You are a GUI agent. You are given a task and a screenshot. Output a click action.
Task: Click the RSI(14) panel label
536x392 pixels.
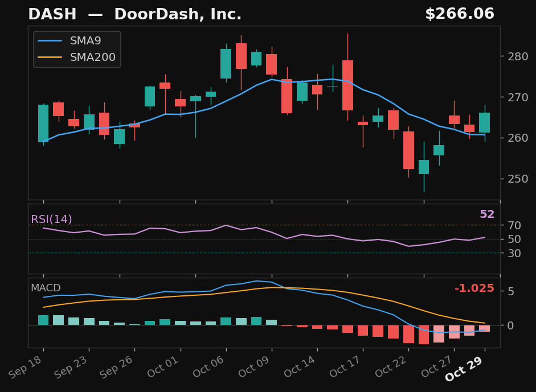[x=51, y=219]
